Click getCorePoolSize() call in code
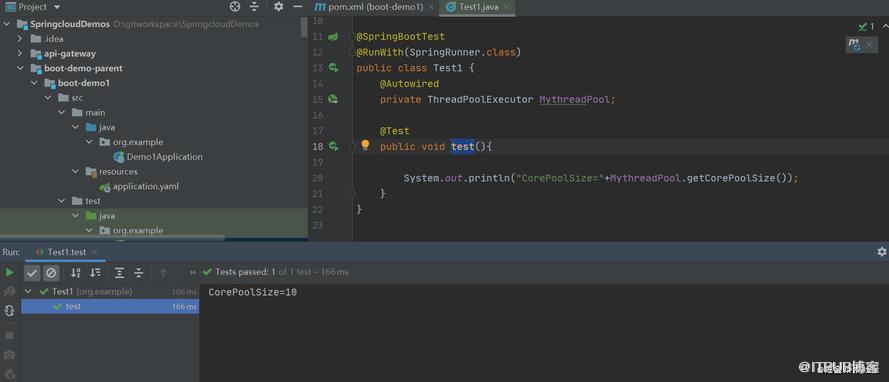 (738, 179)
